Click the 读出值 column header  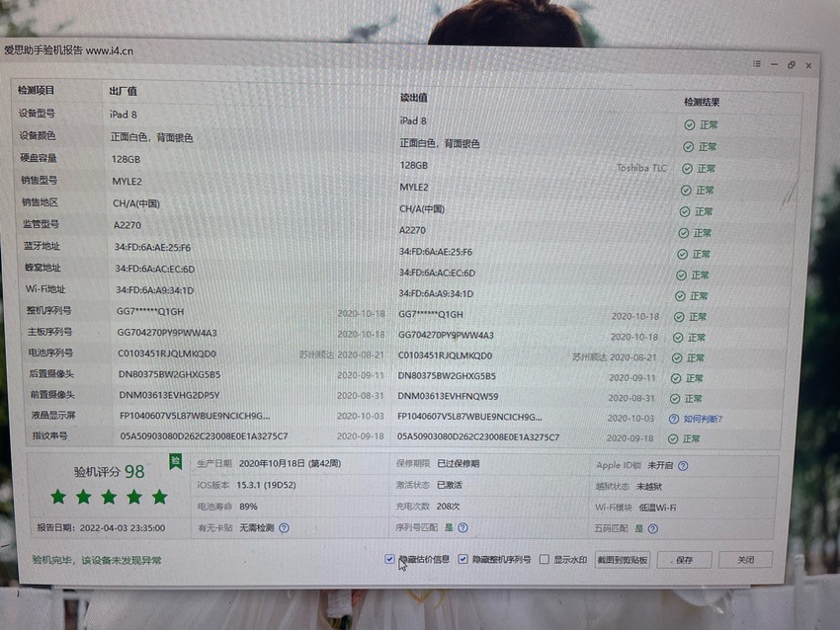[413, 98]
